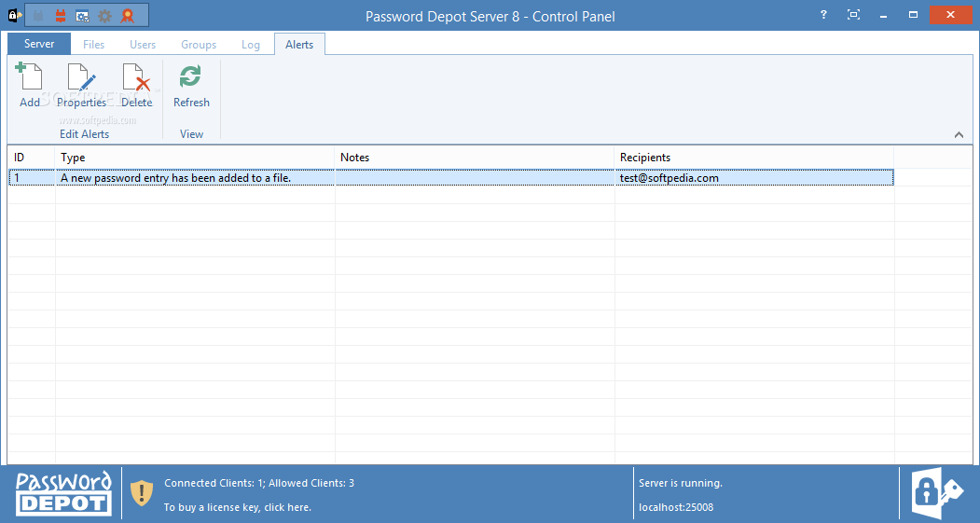Click Server is running status text
This screenshot has width=980, height=523.
(x=680, y=483)
